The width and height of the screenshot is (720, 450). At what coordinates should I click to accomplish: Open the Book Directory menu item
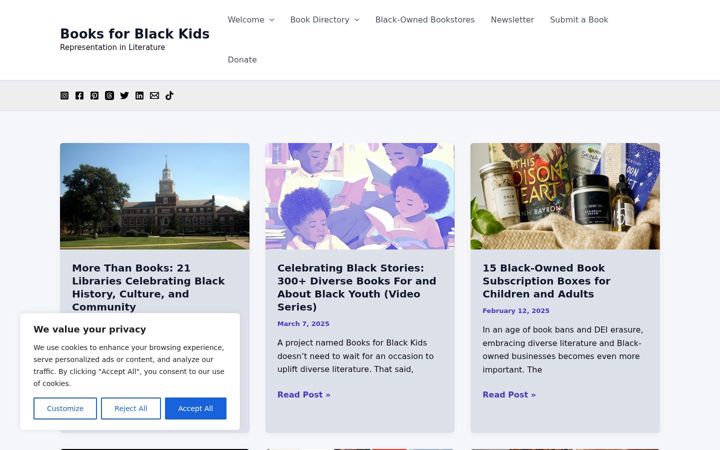coord(320,20)
